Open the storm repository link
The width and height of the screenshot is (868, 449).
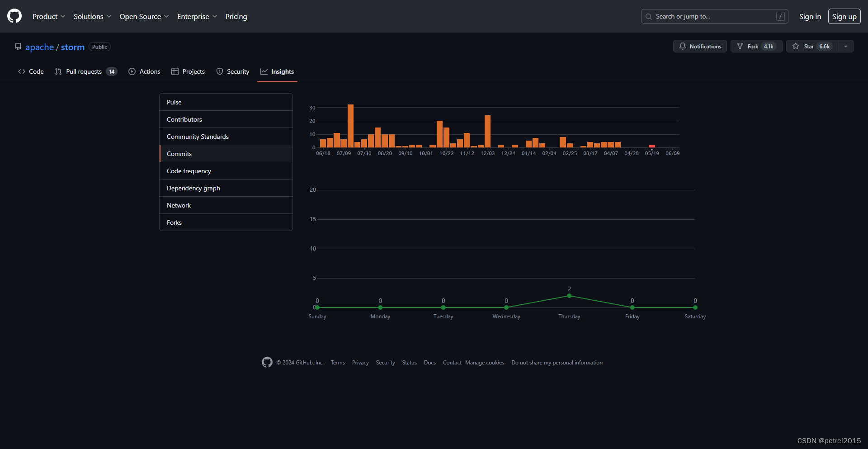point(73,47)
